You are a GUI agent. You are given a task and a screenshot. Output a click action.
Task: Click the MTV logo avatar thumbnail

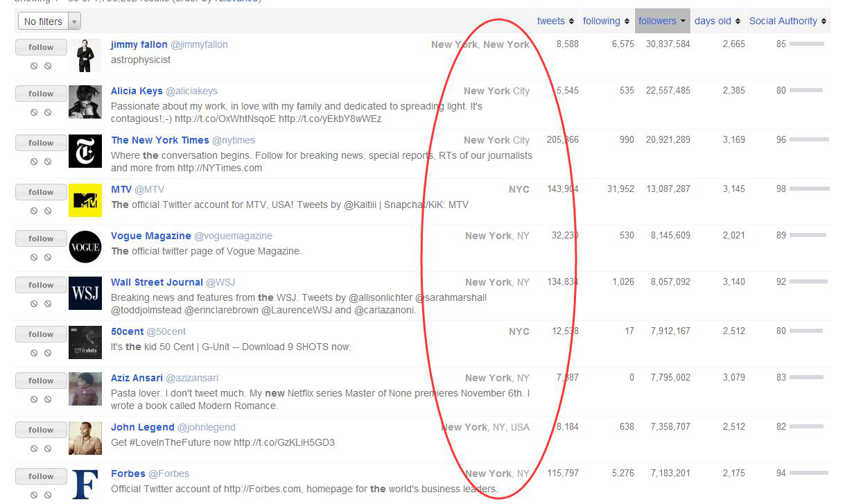pos(85,200)
